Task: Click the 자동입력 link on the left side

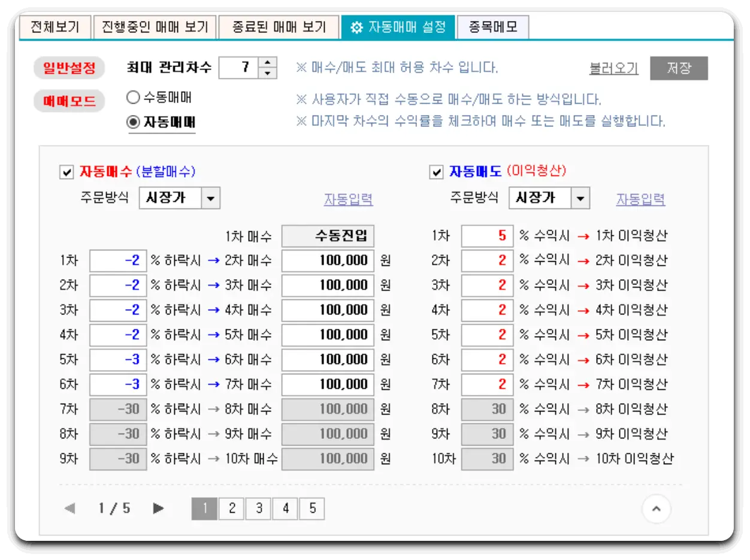Action: (349, 200)
